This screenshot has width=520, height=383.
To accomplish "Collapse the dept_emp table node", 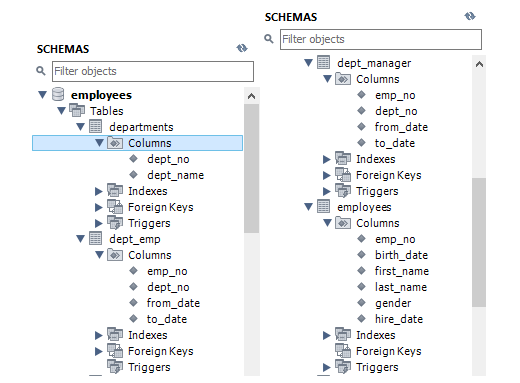I will coord(80,239).
